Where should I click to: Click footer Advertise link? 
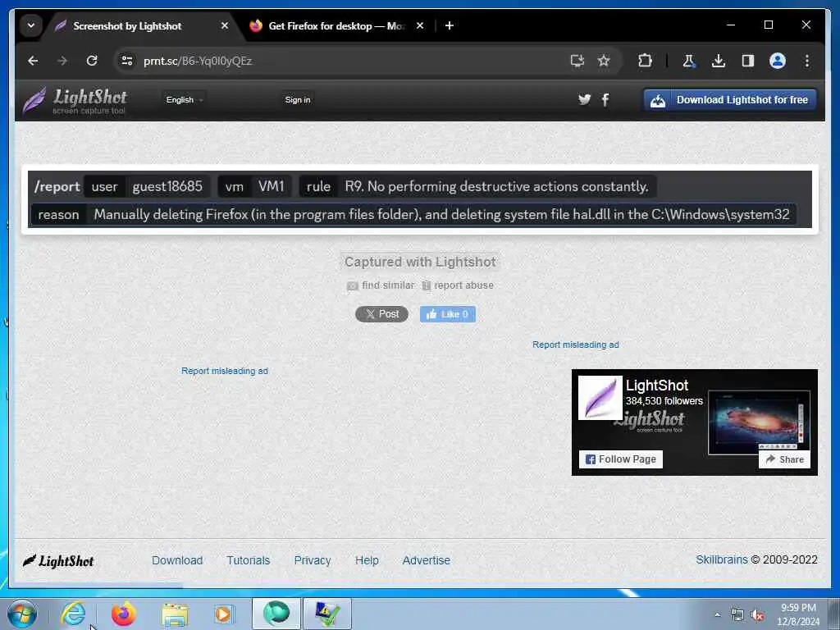pos(426,560)
